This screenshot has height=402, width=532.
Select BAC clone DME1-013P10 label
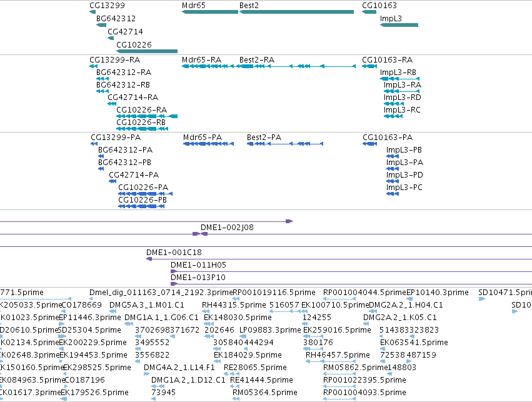(x=198, y=278)
